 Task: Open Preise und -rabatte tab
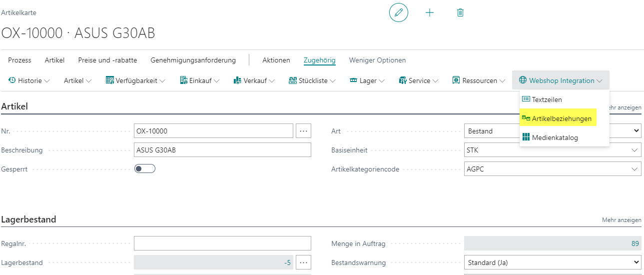[107, 60]
